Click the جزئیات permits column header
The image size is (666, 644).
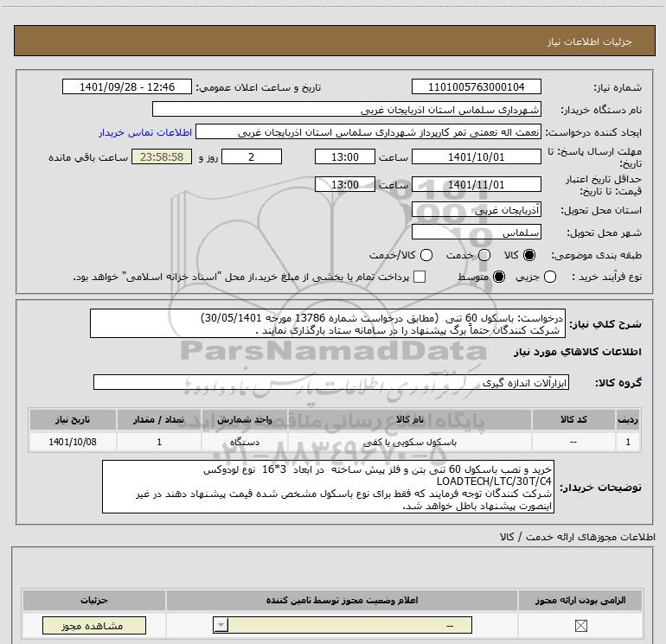94,600
